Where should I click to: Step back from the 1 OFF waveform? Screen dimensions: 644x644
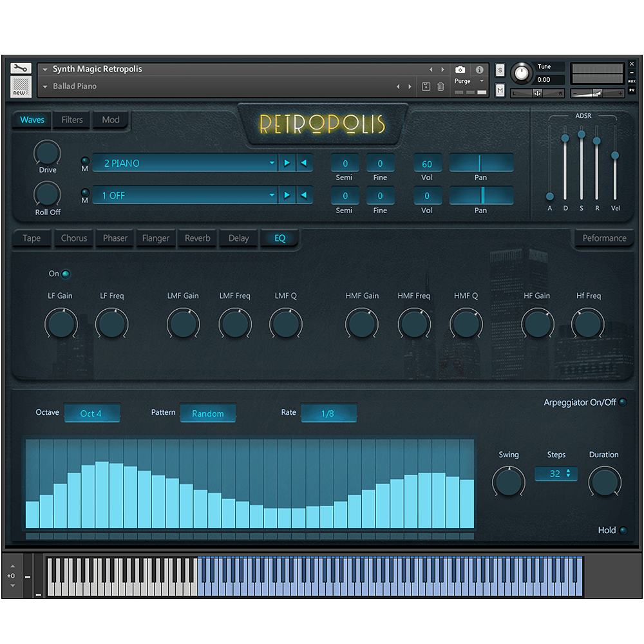[304, 195]
